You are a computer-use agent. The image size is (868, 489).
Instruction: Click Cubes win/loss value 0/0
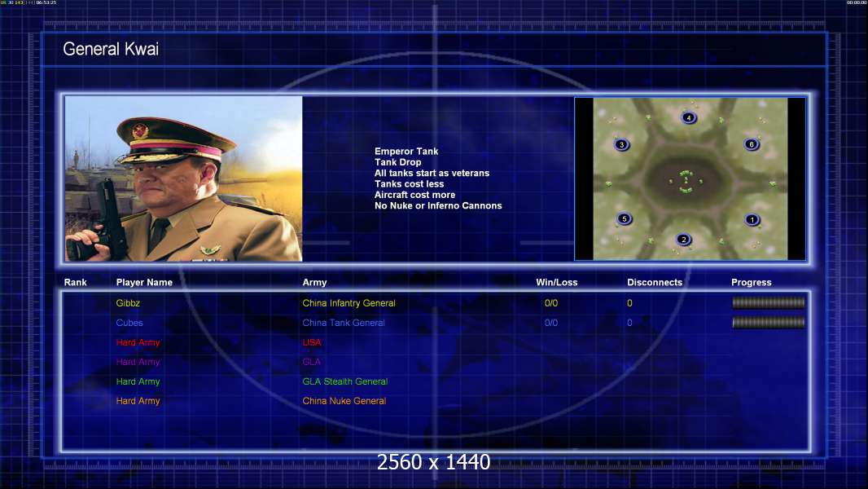click(550, 323)
